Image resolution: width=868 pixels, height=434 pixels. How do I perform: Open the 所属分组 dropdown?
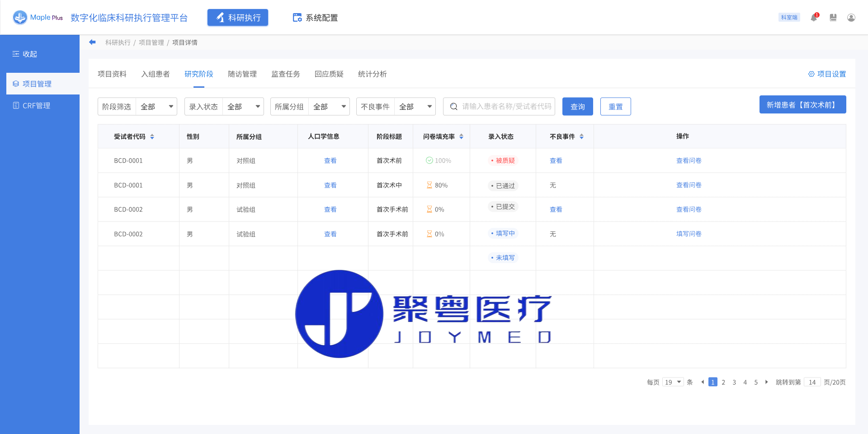pos(329,107)
